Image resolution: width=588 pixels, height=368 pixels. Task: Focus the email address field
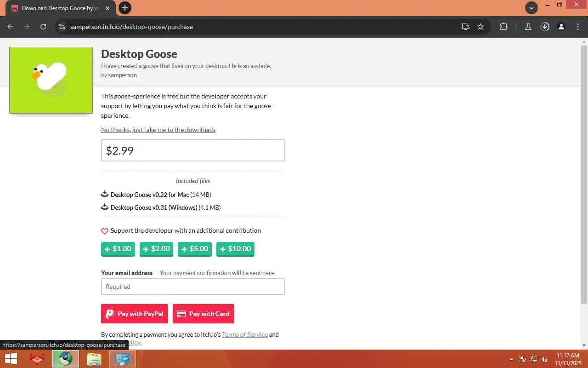click(193, 287)
